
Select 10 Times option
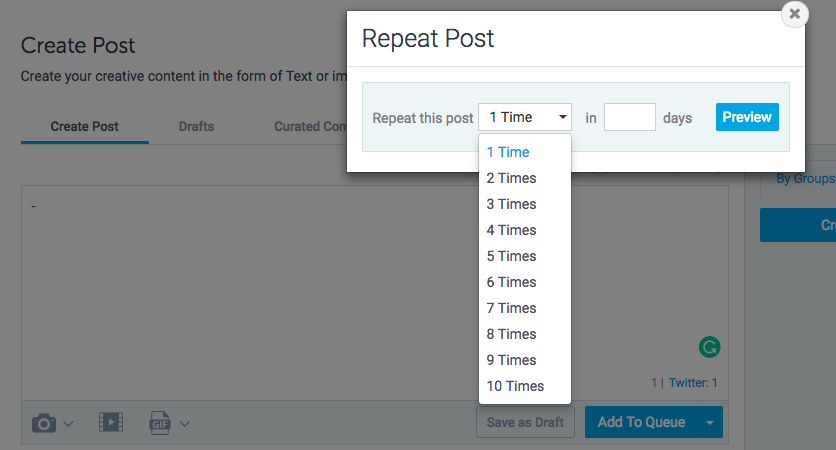(515, 386)
